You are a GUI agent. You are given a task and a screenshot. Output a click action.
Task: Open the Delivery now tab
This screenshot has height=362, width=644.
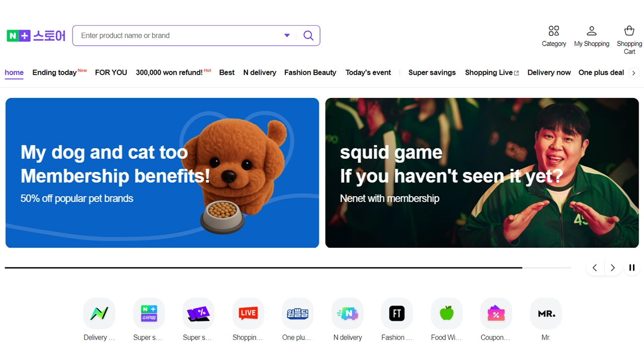549,72
